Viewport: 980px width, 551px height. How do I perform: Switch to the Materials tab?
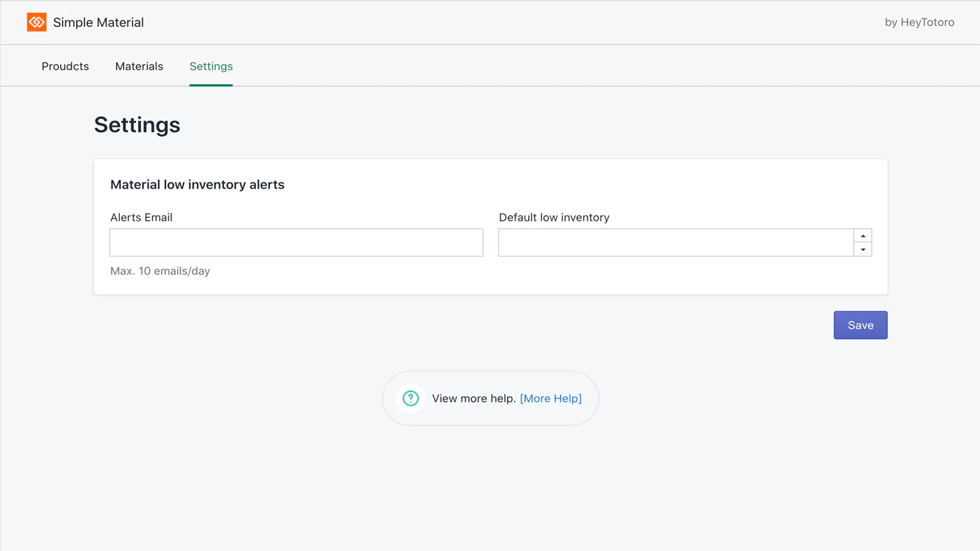click(139, 66)
